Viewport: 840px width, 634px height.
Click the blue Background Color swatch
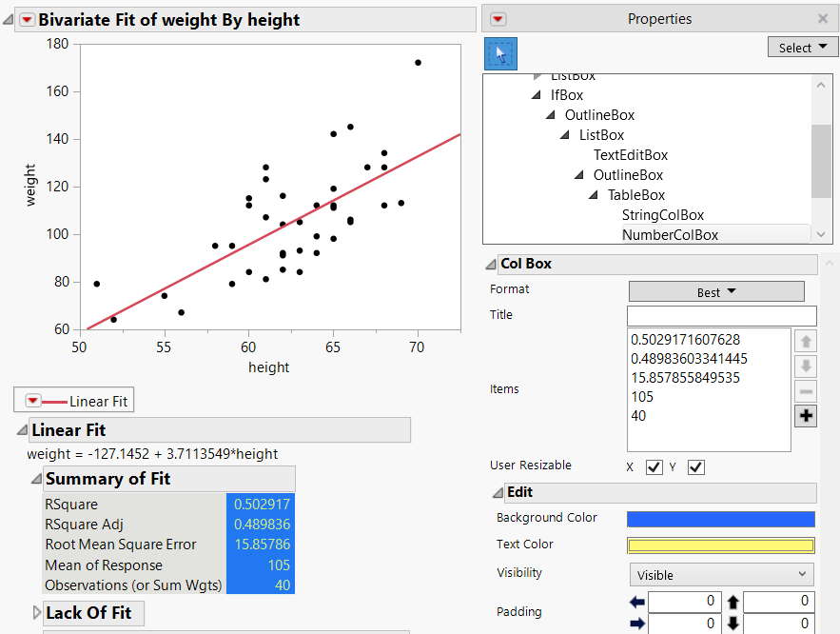[x=720, y=519]
